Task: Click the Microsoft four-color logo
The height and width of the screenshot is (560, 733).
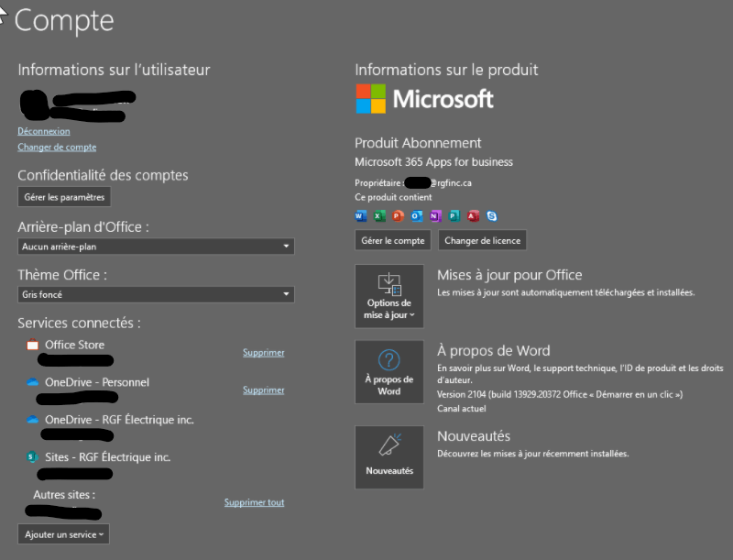Action: click(x=371, y=99)
